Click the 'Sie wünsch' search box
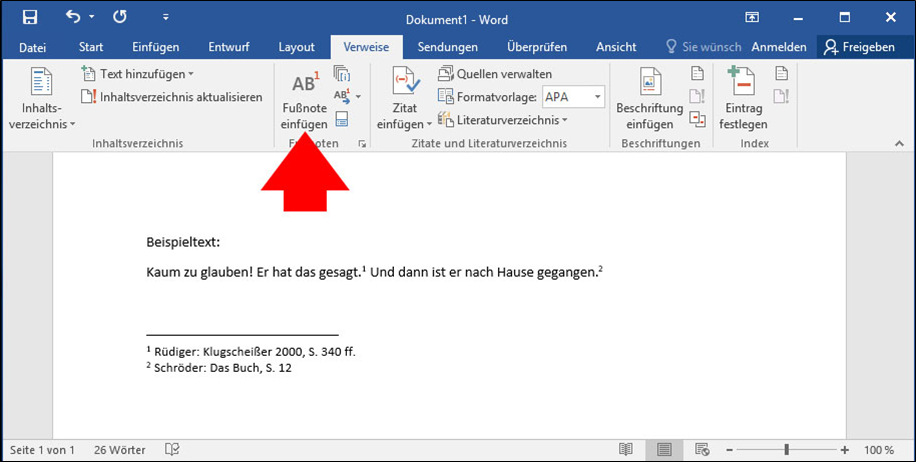 point(703,47)
